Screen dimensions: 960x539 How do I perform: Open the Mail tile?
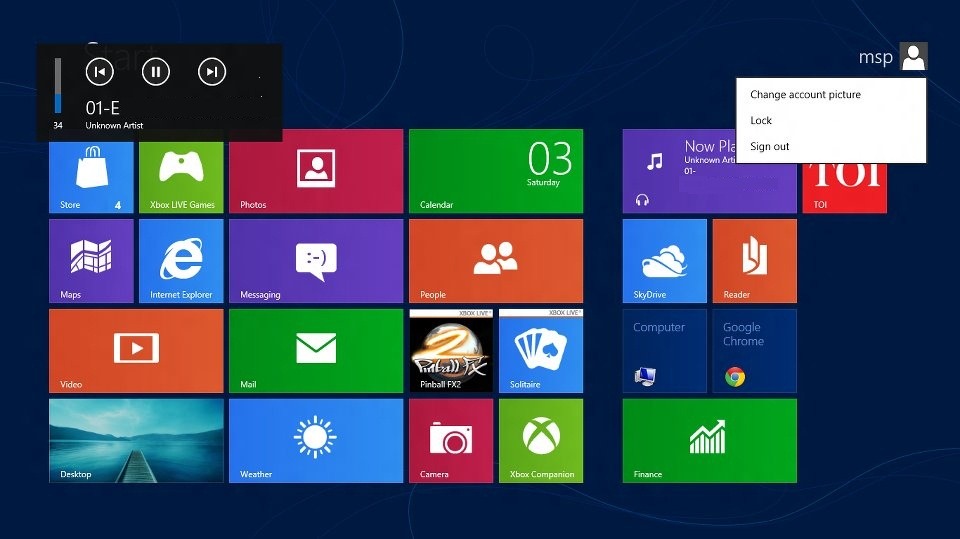click(x=316, y=351)
